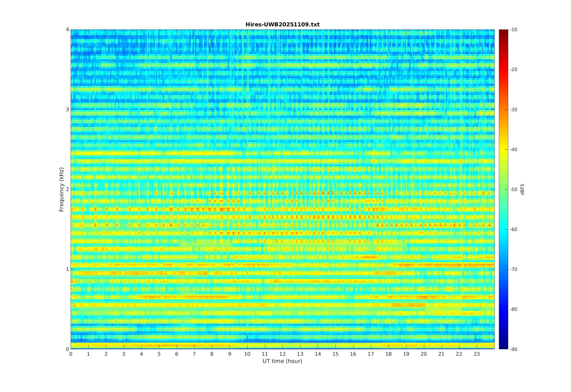Click the x-axis tick label 18
The image size is (571, 392).
[x=389, y=354]
